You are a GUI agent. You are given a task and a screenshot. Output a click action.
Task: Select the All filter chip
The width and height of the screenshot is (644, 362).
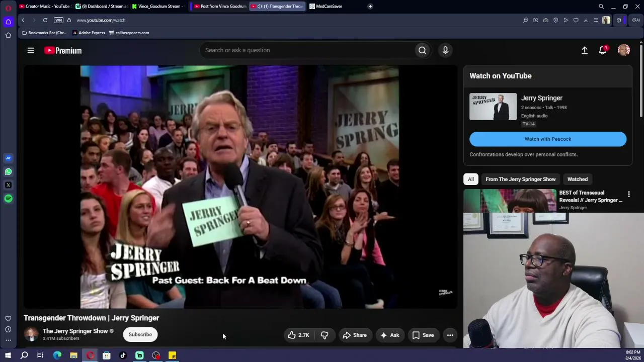[471, 179]
